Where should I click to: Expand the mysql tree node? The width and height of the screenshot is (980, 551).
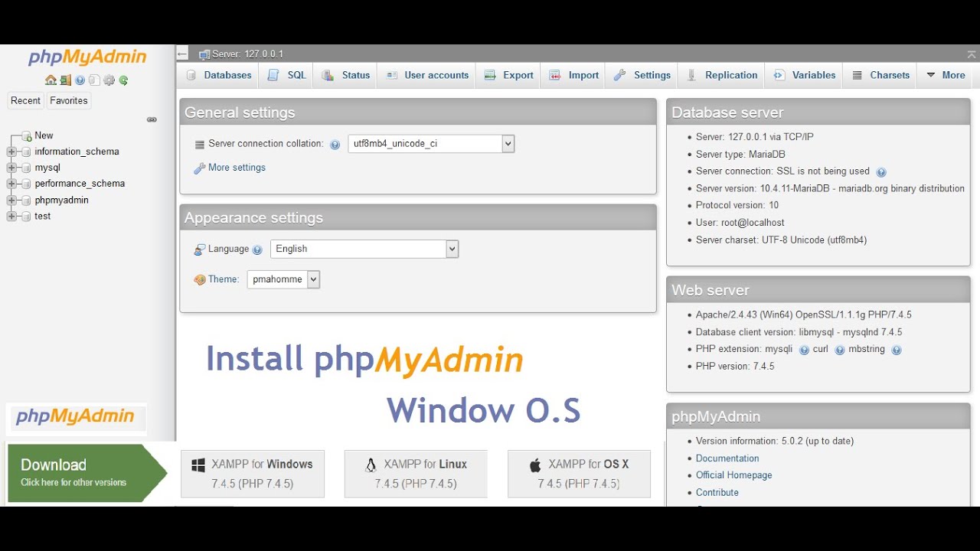(x=11, y=168)
